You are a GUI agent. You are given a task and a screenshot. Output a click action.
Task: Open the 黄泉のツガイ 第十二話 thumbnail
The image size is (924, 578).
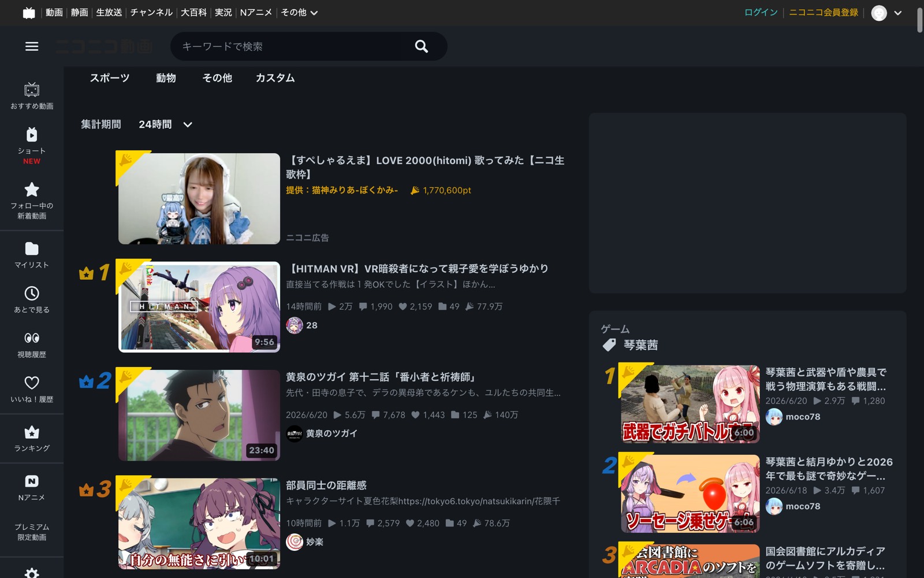[199, 415]
